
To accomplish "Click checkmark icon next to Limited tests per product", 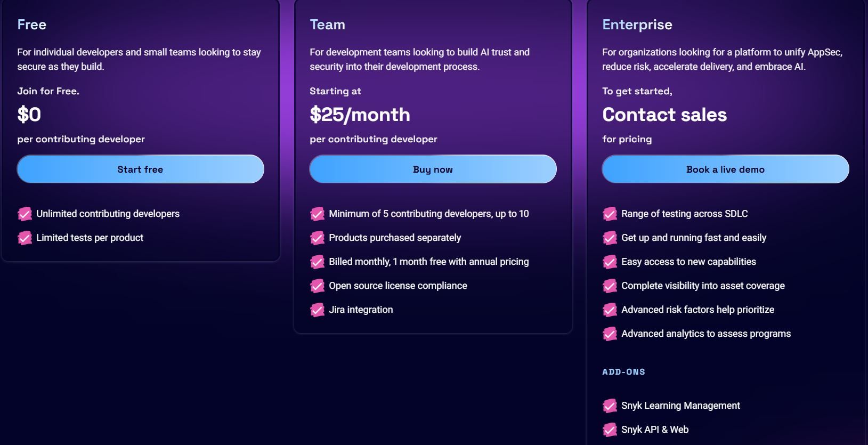I will pos(25,238).
